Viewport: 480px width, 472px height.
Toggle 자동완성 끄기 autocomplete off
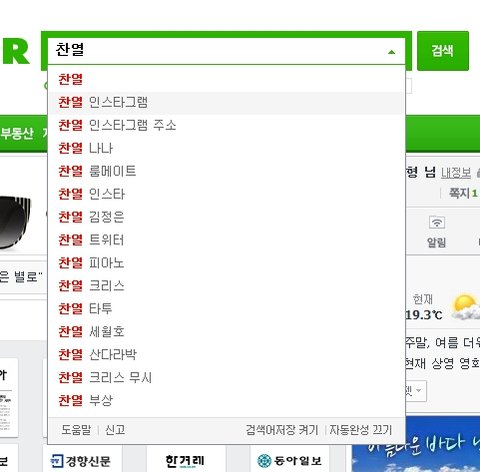(x=361, y=430)
